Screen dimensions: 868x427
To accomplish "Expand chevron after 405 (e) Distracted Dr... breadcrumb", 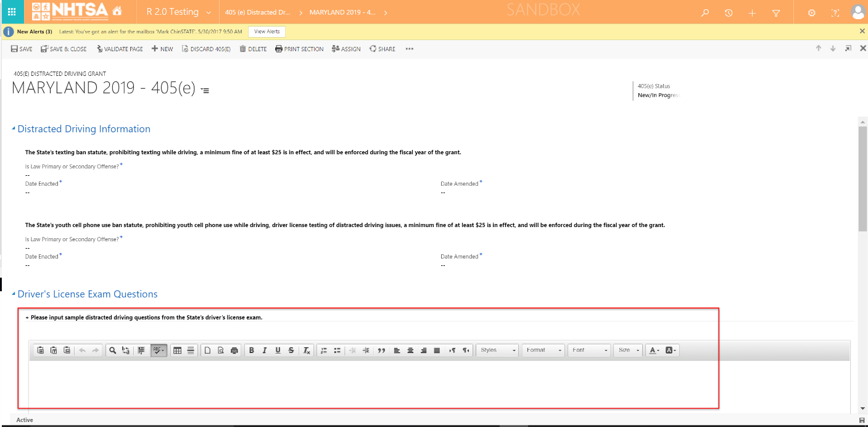I will coord(301,12).
